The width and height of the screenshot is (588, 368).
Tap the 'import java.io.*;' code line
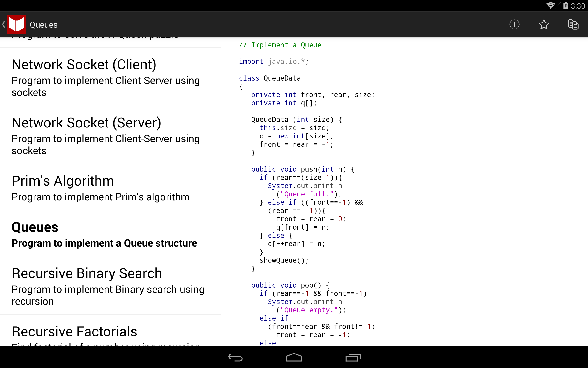pyautogui.click(x=274, y=62)
